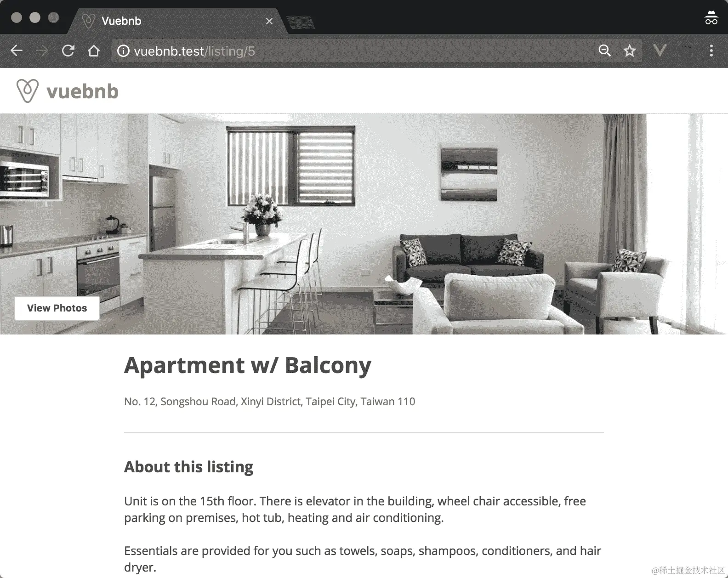Click the faint screenshot extension icon
Image resolution: width=728 pixels, height=578 pixels.
686,51
